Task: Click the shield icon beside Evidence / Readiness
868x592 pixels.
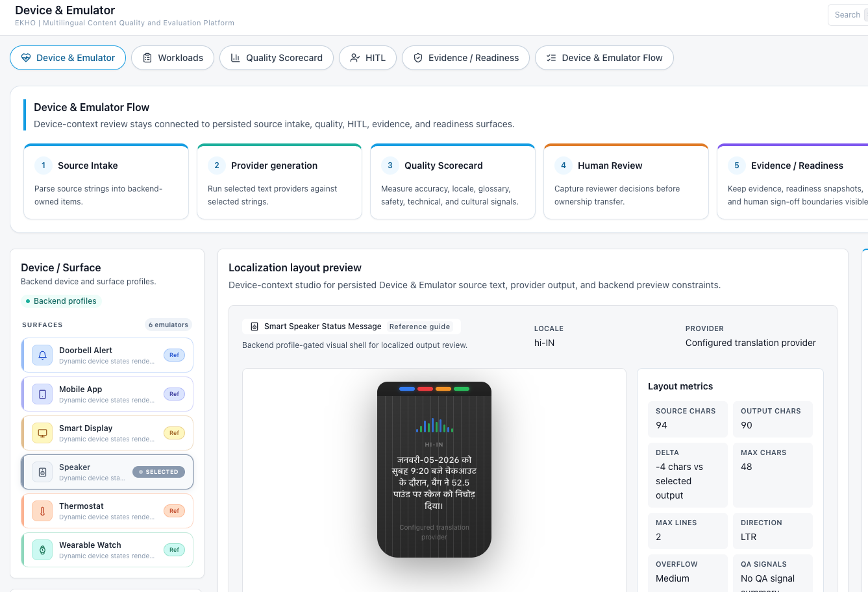Action: (418, 58)
